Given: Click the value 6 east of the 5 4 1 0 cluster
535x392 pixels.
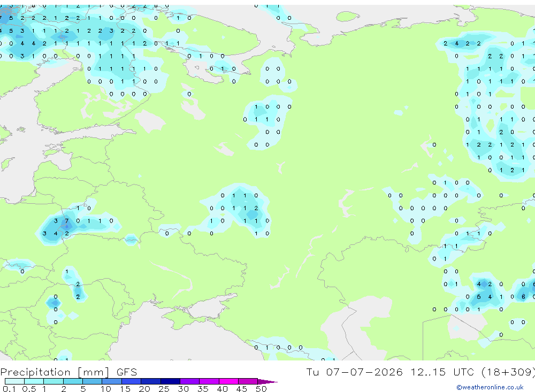Looking at the screenshot, I should point(523,296).
